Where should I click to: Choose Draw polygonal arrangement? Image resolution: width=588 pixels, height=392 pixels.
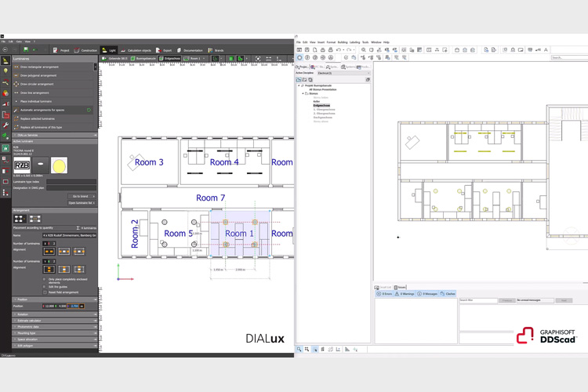53,75
